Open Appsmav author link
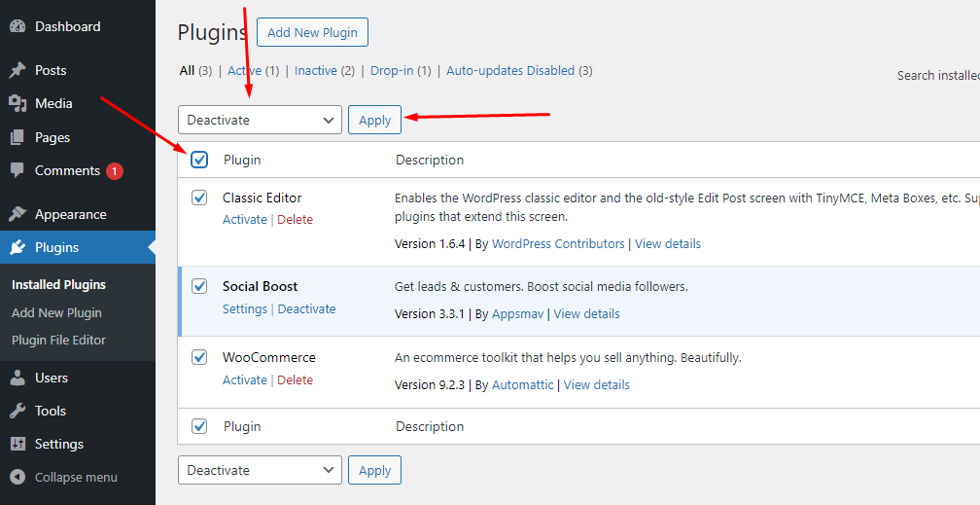Viewport: 980px width, 505px height. pyautogui.click(x=517, y=314)
